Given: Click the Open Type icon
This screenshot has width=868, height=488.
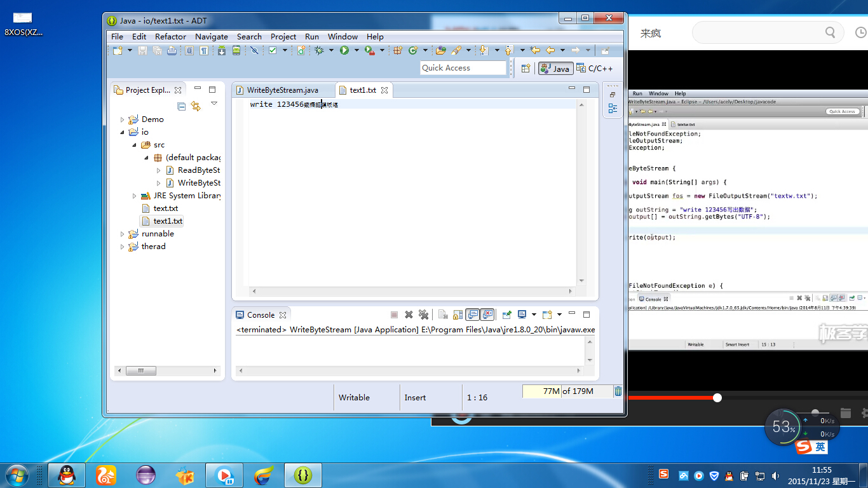Looking at the screenshot, I should tap(441, 50).
